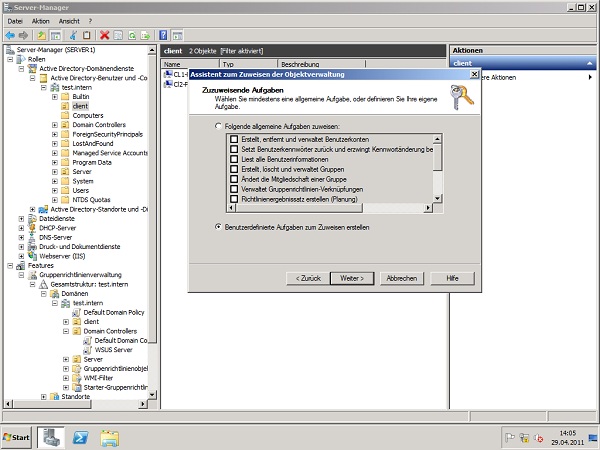The width and height of the screenshot is (600, 450).
Task: Check 'Verwaltet Gruppenrichtlinien-Verknüpfungen' box
Action: pyautogui.click(x=233, y=189)
